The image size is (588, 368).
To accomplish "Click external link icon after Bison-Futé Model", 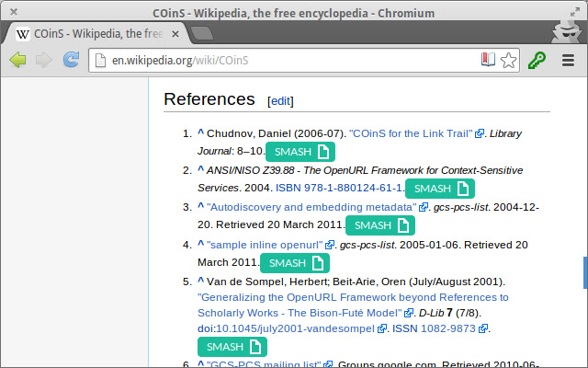I will coord(409,313).
